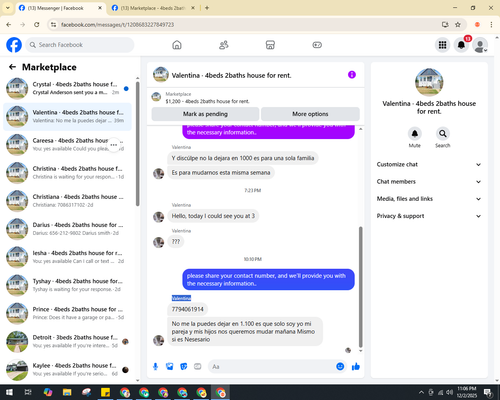Click More options button
This screenshot has height=400, width=500.
[x=310, y=114]
